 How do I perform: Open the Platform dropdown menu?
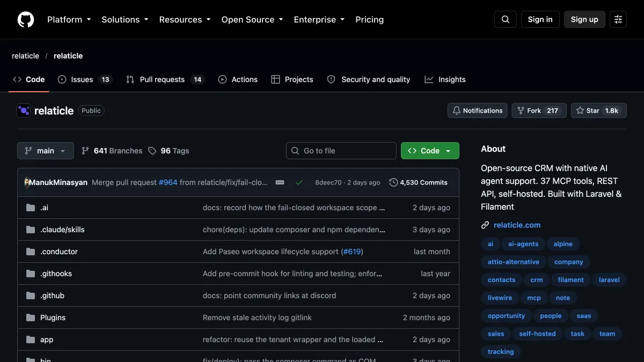pyautogui.click(x=69, y=19)
